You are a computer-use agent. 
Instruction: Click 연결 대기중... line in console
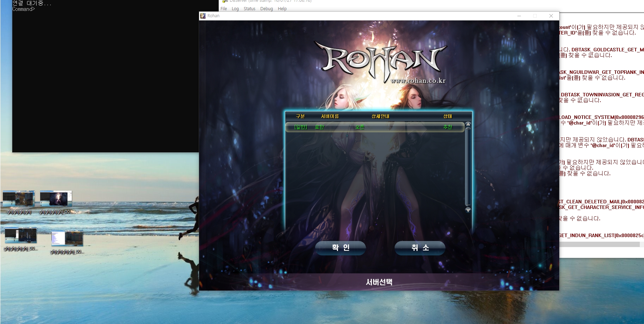point(32,3)
